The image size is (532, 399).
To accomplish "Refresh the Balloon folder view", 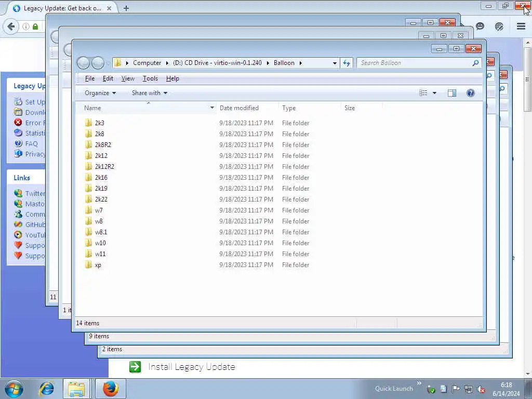I will [347, 63].
